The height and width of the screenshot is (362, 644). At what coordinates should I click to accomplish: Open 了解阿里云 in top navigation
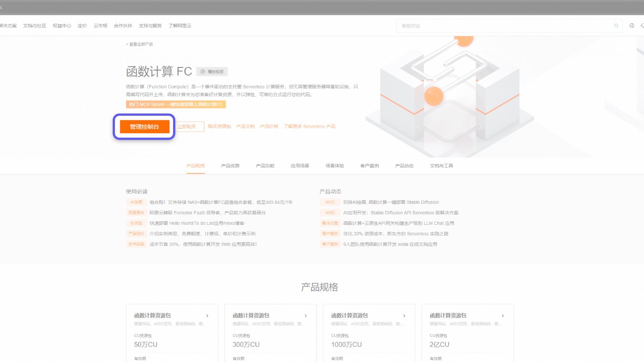pyautogui.click(x=180, y=26)
